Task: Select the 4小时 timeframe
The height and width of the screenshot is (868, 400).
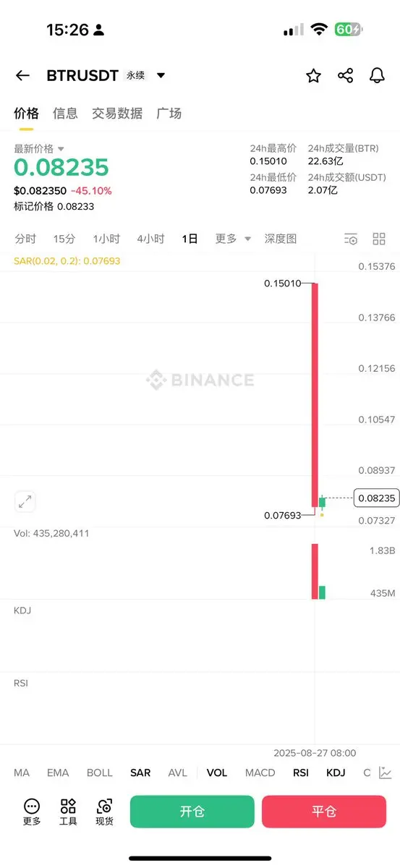Action: (150, 239)
